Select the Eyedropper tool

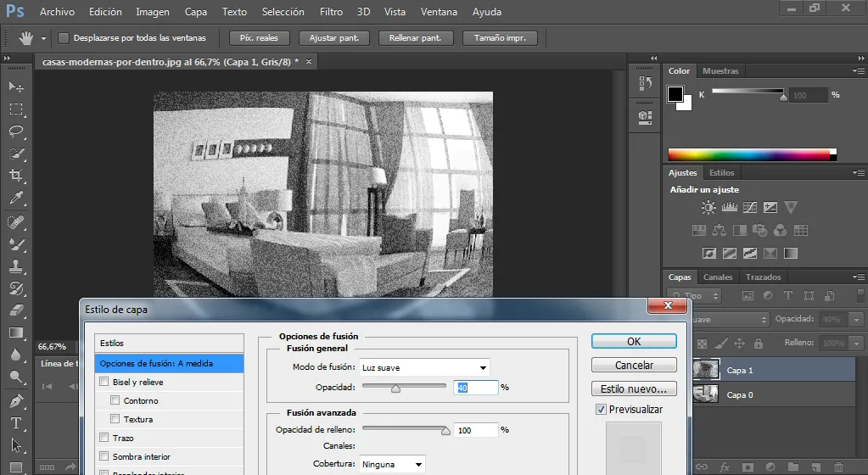tap(16, 198)
